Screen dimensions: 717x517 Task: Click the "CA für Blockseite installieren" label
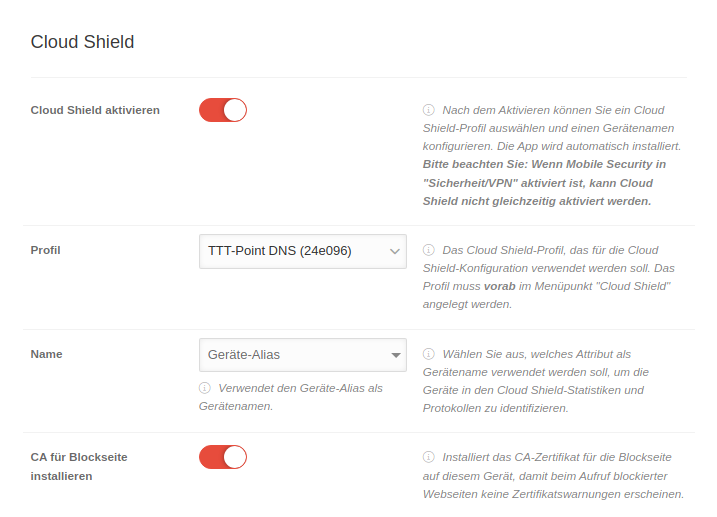click(x=79, y=466)
